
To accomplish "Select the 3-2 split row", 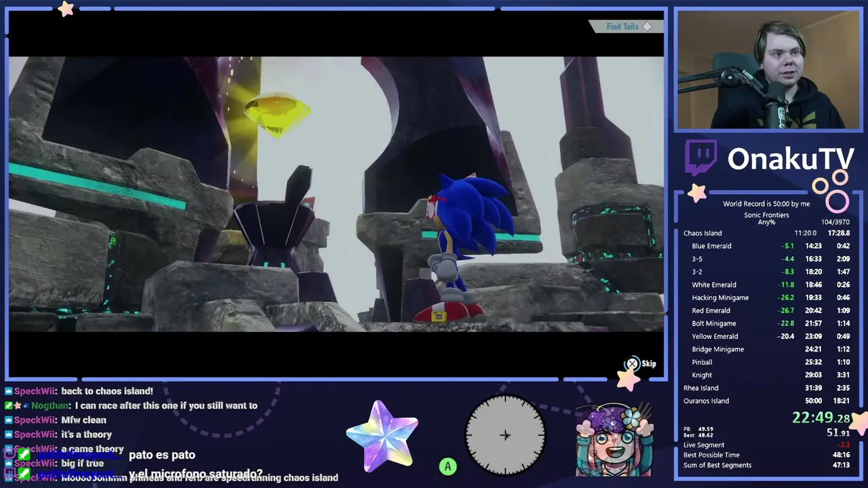I will [766, 272].
